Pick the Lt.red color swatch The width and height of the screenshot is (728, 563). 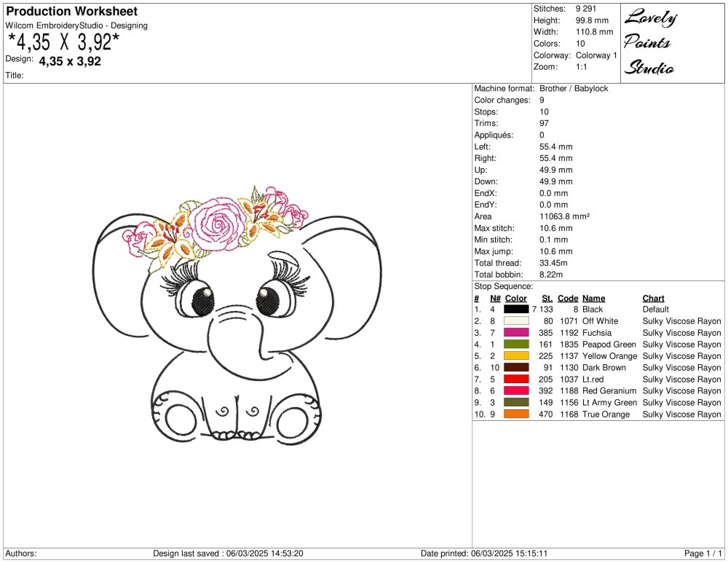[x=516, y=379]
